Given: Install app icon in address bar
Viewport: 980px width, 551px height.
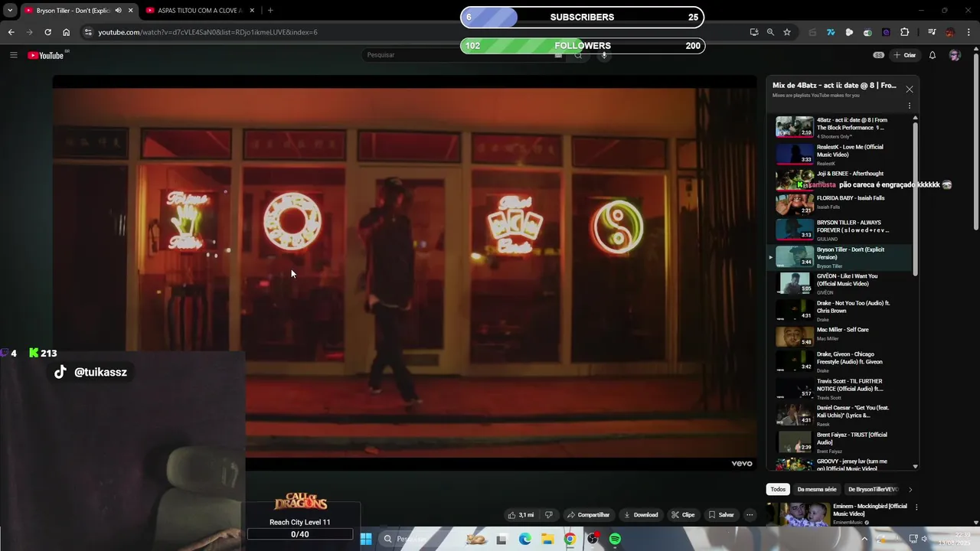Looking at the screenshot, I should point(754,32).
